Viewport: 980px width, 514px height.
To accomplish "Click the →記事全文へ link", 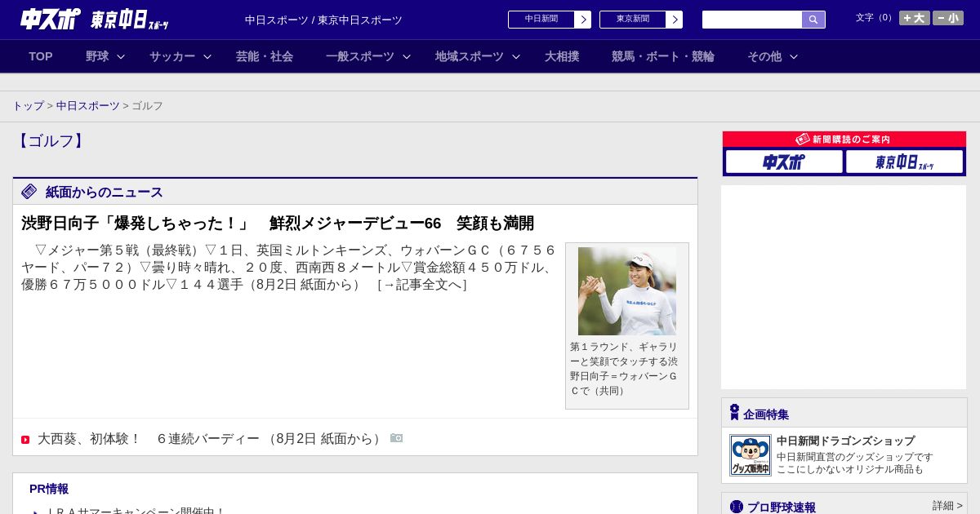I will pyautogui.click(x=422, y=285).
